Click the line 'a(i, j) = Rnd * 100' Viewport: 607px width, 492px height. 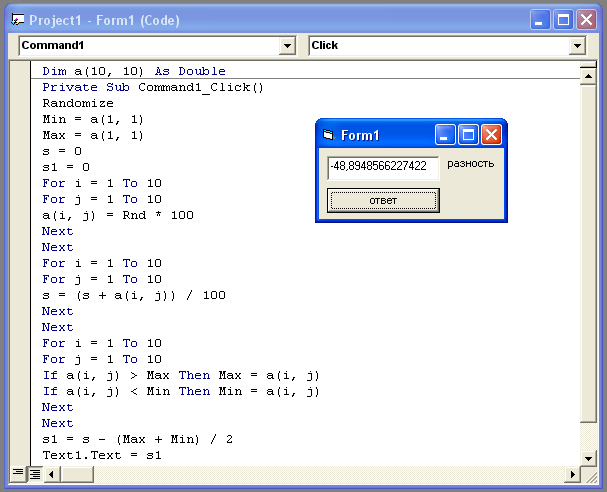[118, 215]
